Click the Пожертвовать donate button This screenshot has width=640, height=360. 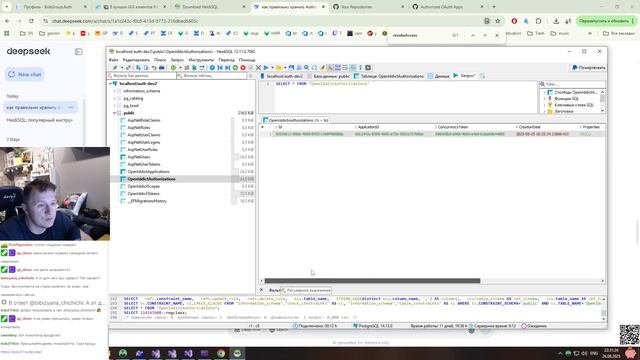(x=589, y=68)
